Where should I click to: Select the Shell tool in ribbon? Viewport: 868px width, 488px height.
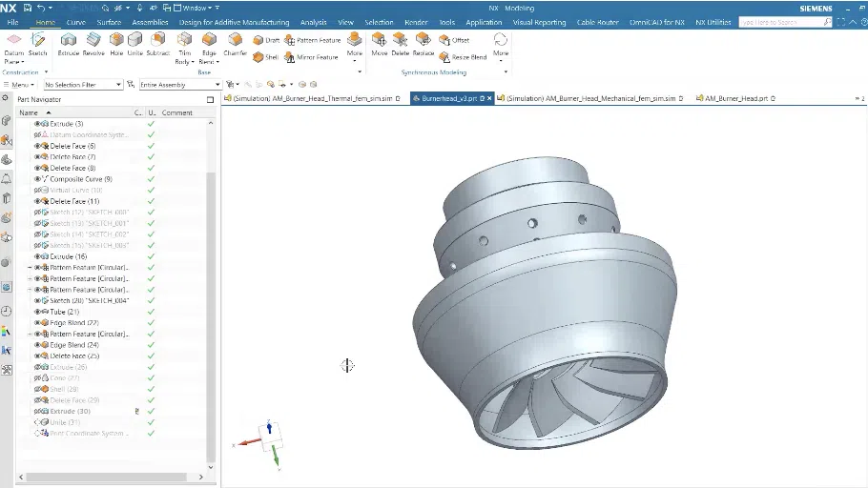(x=266, y=57)
